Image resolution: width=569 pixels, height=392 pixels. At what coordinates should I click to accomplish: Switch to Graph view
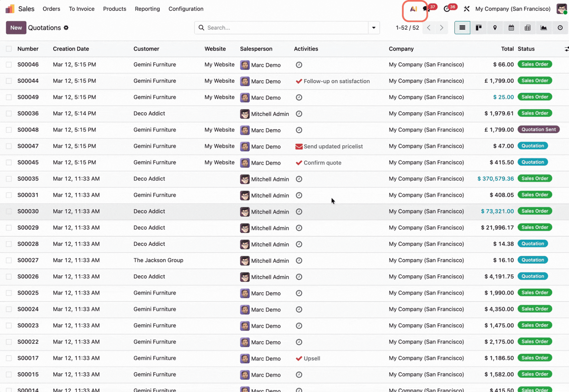tap(544, 28)
